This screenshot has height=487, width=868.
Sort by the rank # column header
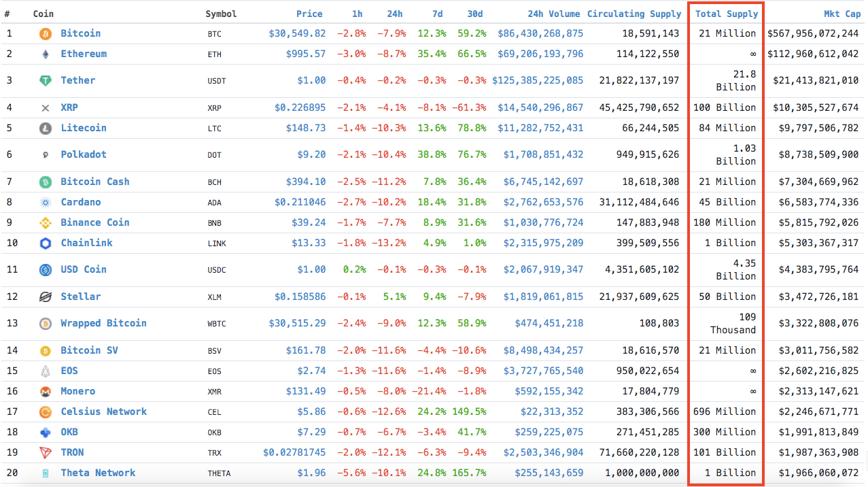point(7,14)
